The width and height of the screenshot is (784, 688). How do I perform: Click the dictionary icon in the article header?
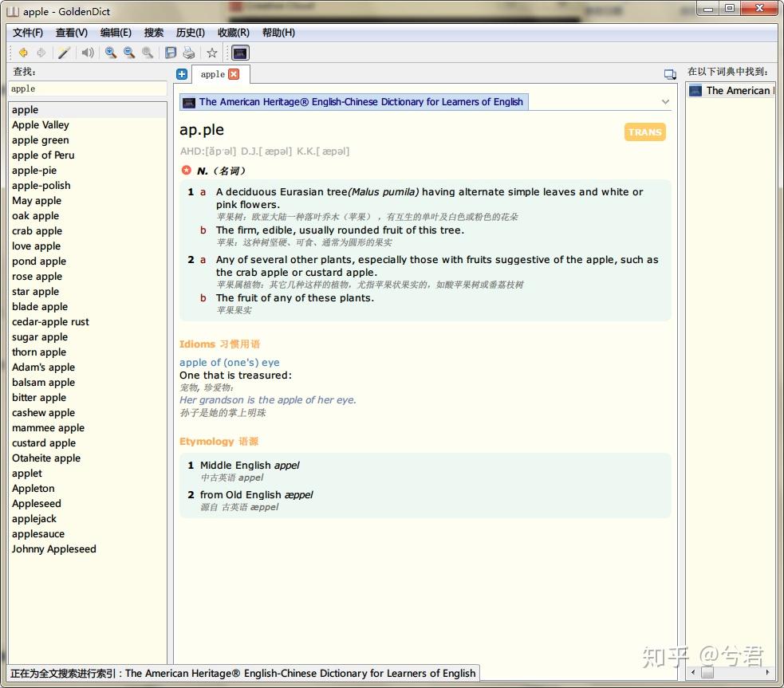(x=189, y=102)
